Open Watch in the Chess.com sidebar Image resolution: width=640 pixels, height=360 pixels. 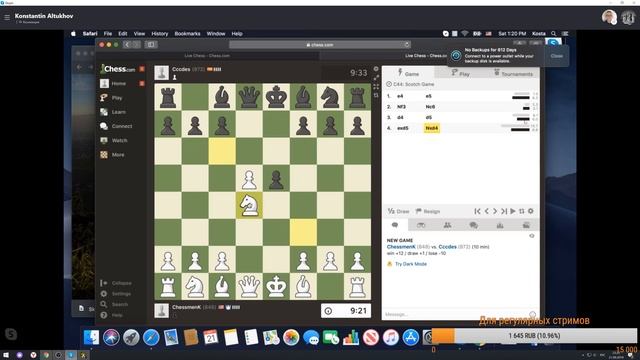click(119, 140)
